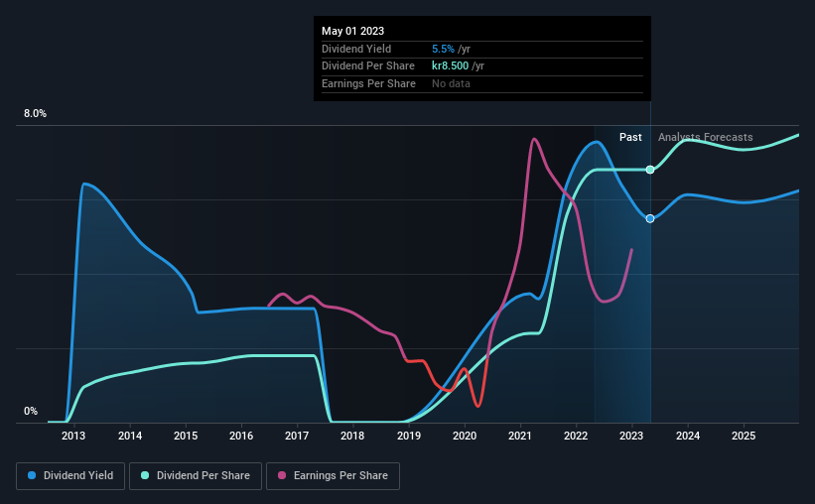Click the 5.5% dividend yield value

444,49
